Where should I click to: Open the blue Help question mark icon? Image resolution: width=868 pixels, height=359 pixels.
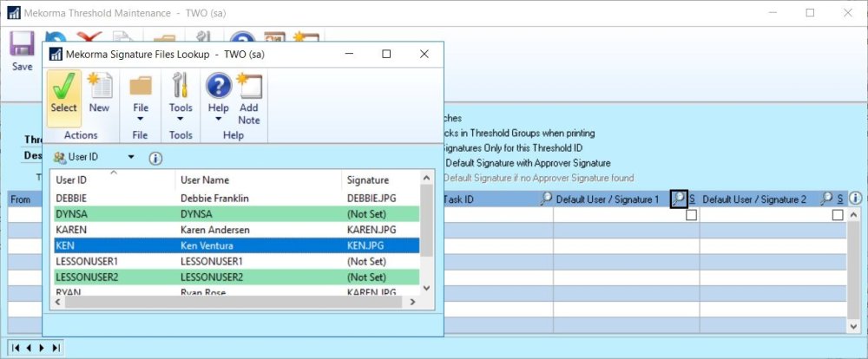tap(219, 87)
